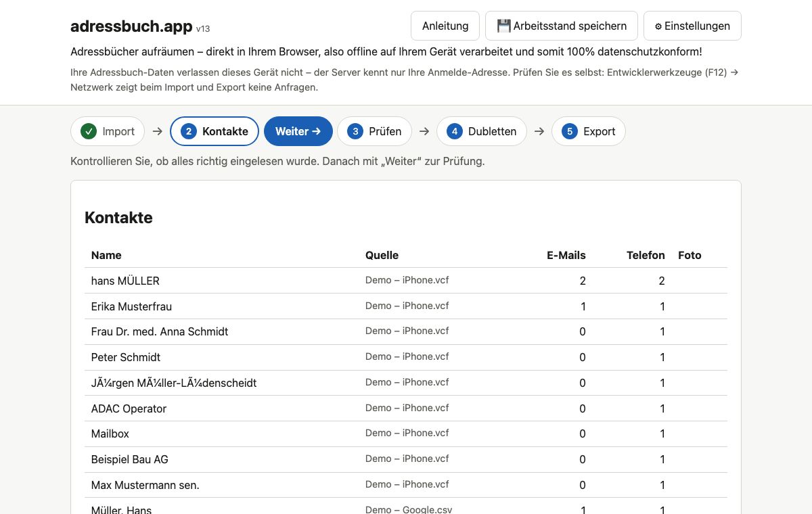Click Telefon count for hans MÜLLER
This screenshot has height=514, width=812.
point(662,281)
